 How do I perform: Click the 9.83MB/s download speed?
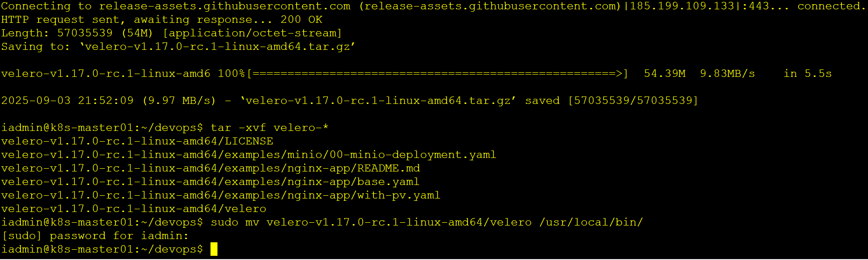click(x=727, y=74)
